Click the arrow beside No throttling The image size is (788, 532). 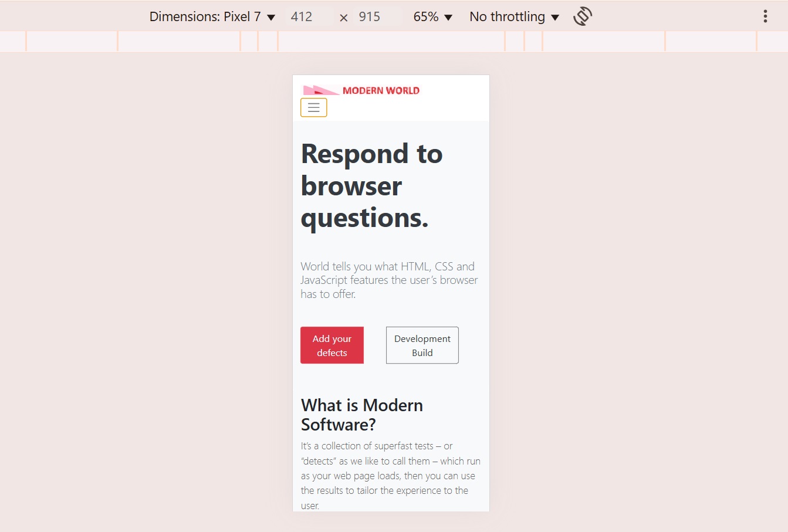pyautogui.click(x=555, y=17)
